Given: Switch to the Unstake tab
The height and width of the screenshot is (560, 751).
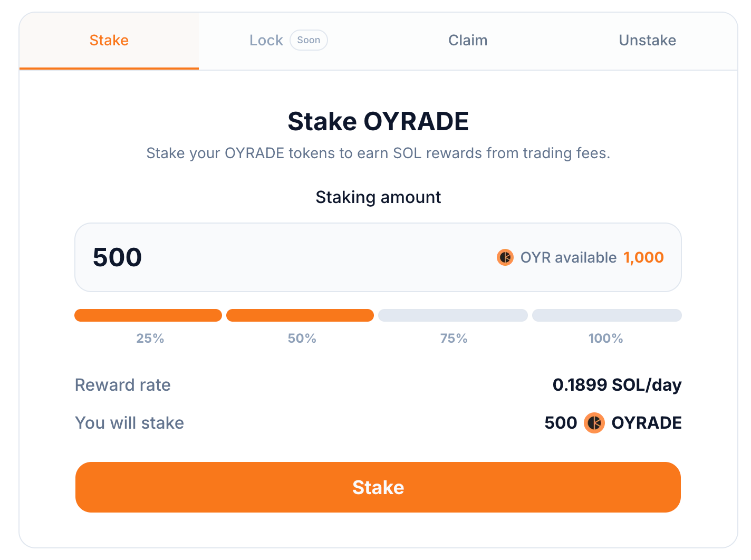Looking at the screenshot, I should [647, 41].
